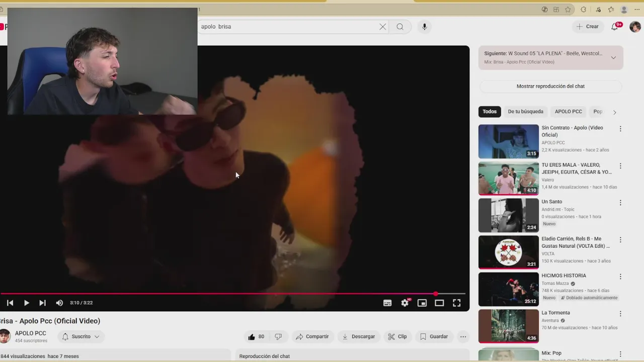Viewport: 644px width, 362px height.
Task: Toggle subtitles on the player
Action: [x=387, y=303]
